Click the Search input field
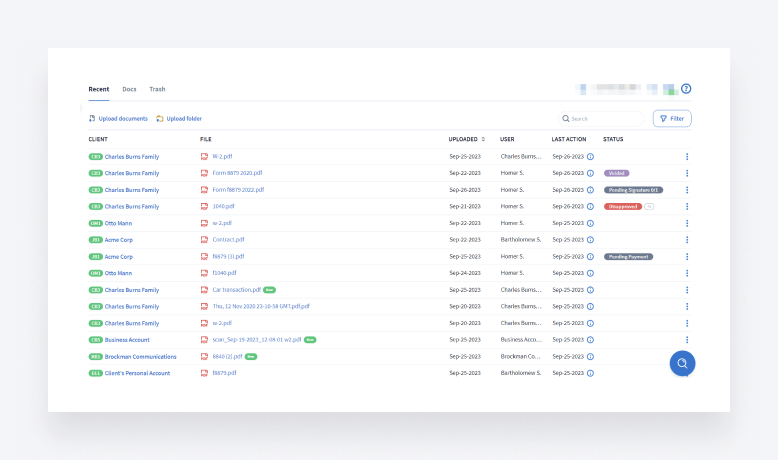778x466 pixels. click(x=605, y=119)
